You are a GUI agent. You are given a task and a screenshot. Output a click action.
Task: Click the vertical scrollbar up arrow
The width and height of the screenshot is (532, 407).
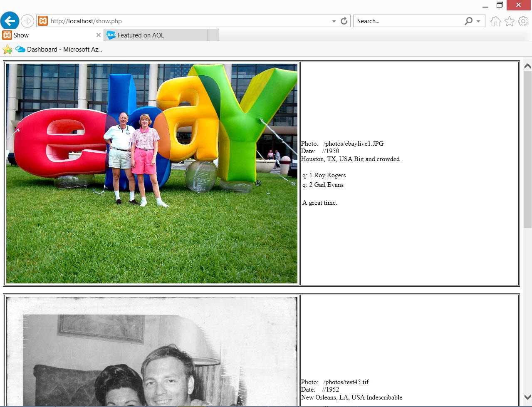pyautogui.click(x=527, y=66)
